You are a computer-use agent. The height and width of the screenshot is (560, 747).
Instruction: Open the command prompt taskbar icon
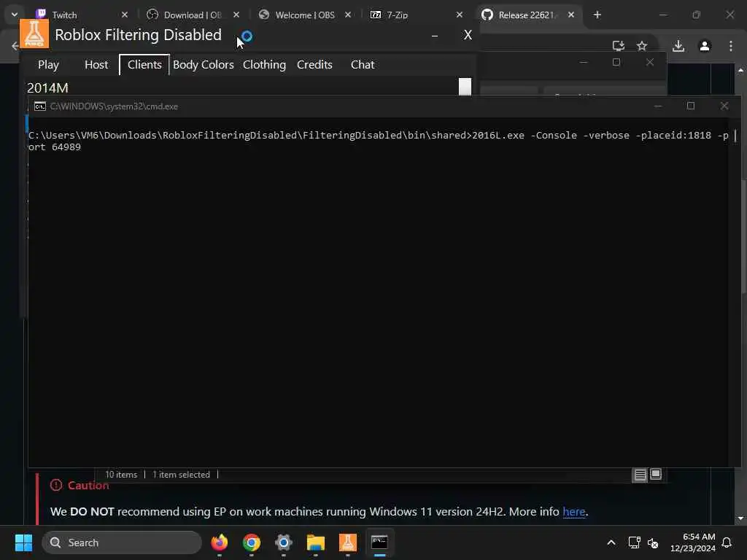[379, 542]
